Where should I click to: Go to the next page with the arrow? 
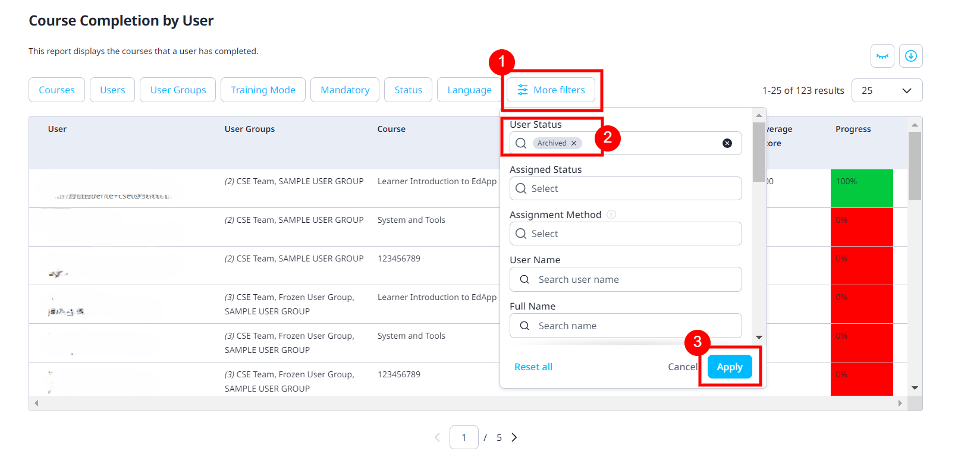coord(514,437)
